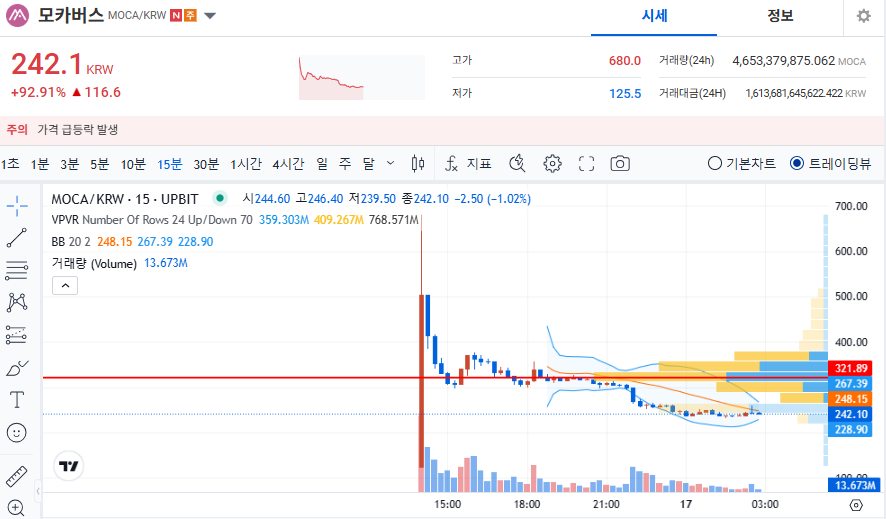Open the indicators fx menu
886x519 pixels.
click(451, 164)
